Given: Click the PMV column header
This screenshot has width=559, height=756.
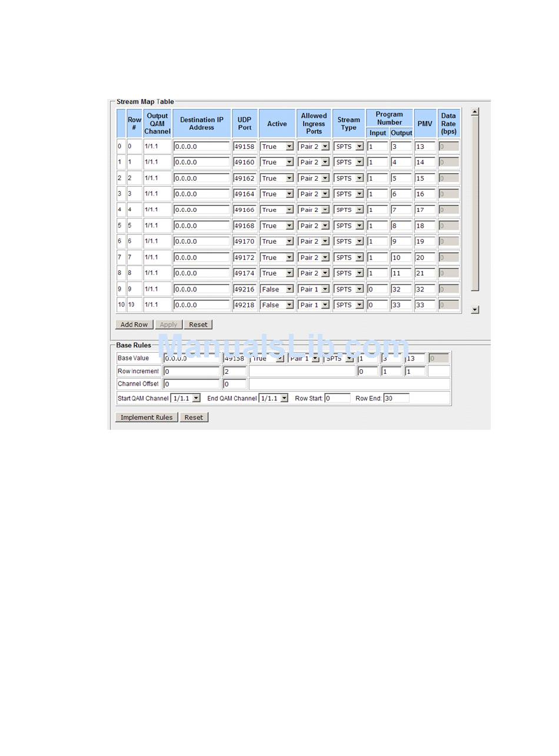Looking at the screenshot, I should click(425, 123).
